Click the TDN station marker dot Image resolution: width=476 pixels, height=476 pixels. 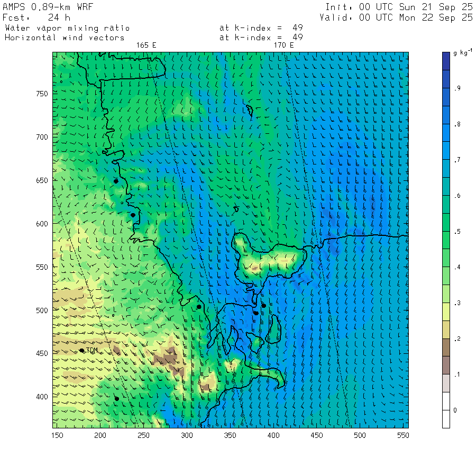[81, 350]
